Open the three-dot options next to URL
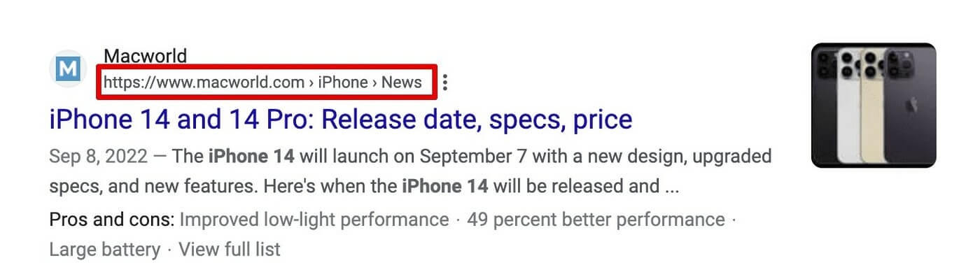The image size is (980, 279). (445, 83)
